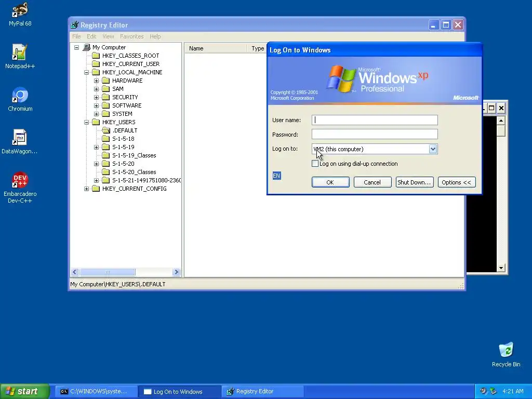Collapse the HKEY_USERS branch
532x399 pixels.
(x=87, y=122)
